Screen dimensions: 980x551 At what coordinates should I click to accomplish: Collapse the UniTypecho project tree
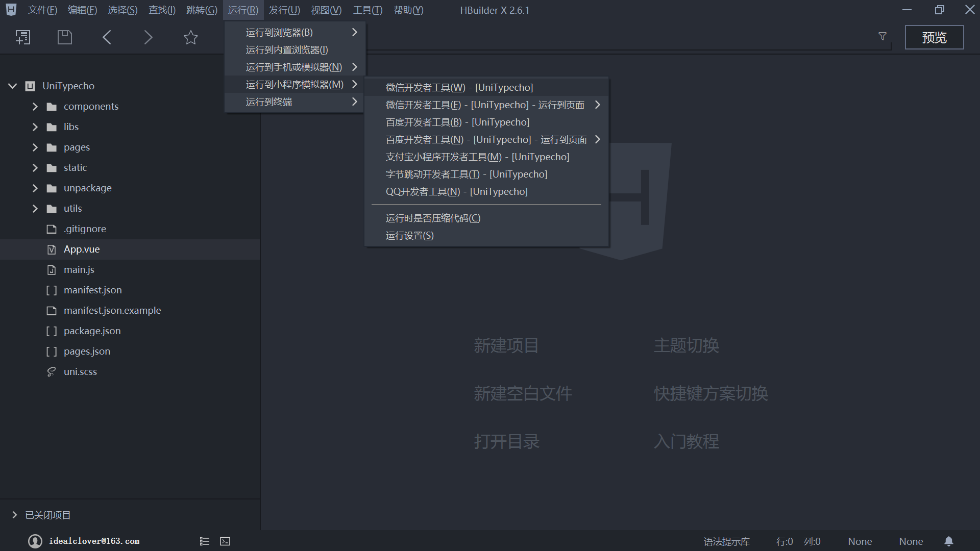point(13,86)
